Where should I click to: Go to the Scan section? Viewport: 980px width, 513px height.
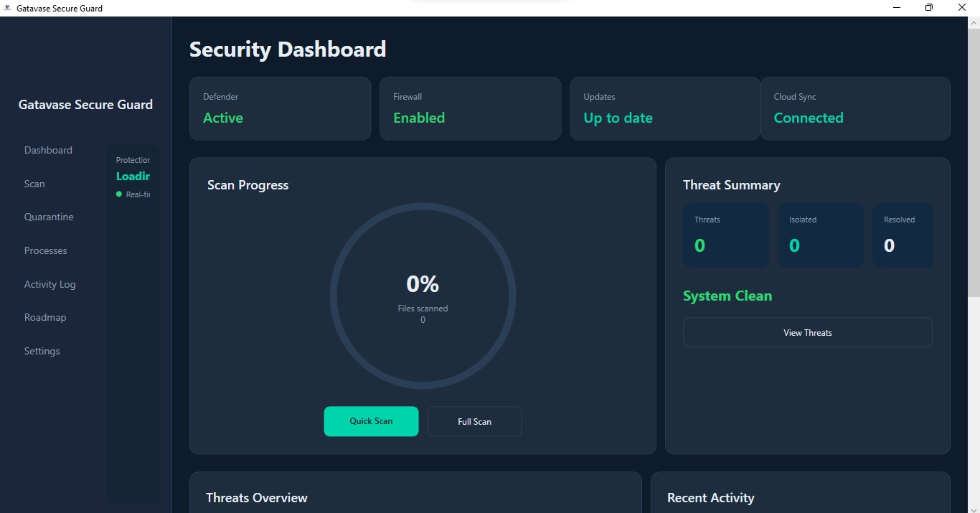pos(34,184)
